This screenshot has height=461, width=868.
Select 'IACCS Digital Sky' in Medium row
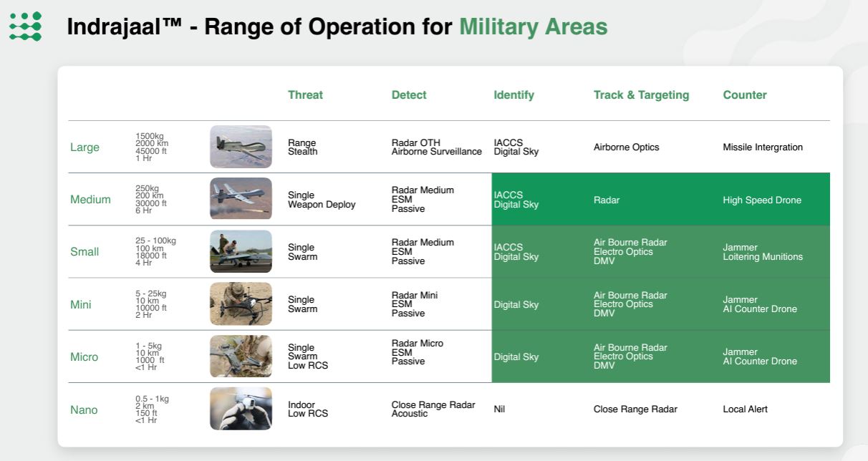point(516,200)
